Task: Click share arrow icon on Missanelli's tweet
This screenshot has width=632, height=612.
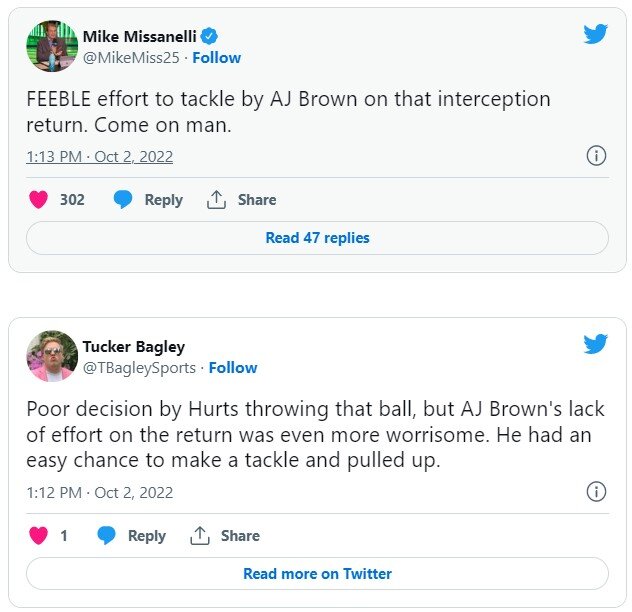Action: point(216,199)
